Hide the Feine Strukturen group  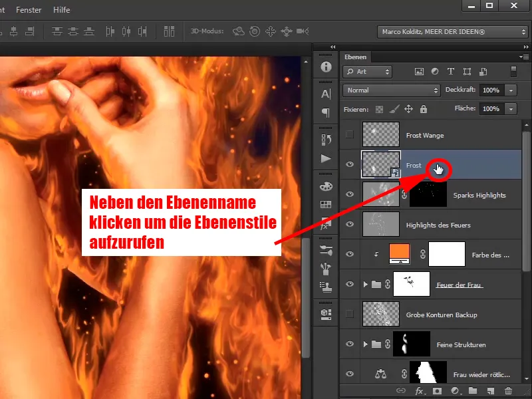(350, 344)
